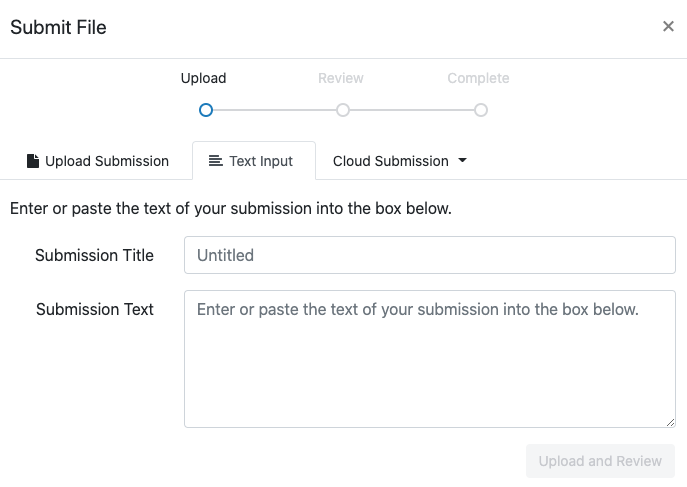Image resolution: width=687 pixels, height=487 pixels.
Task: Expand the Cloud Submission caret arrow
Action: [462, 161]
